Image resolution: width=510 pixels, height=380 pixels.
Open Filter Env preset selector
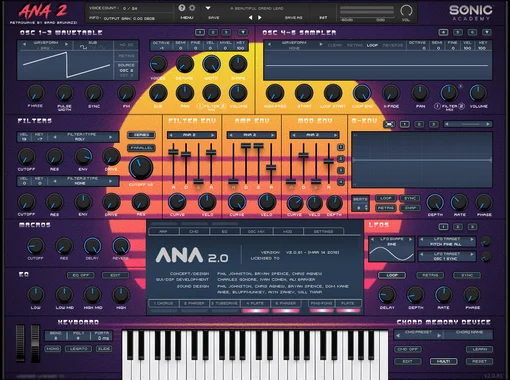pyautogui.click(x=192, y=135)
